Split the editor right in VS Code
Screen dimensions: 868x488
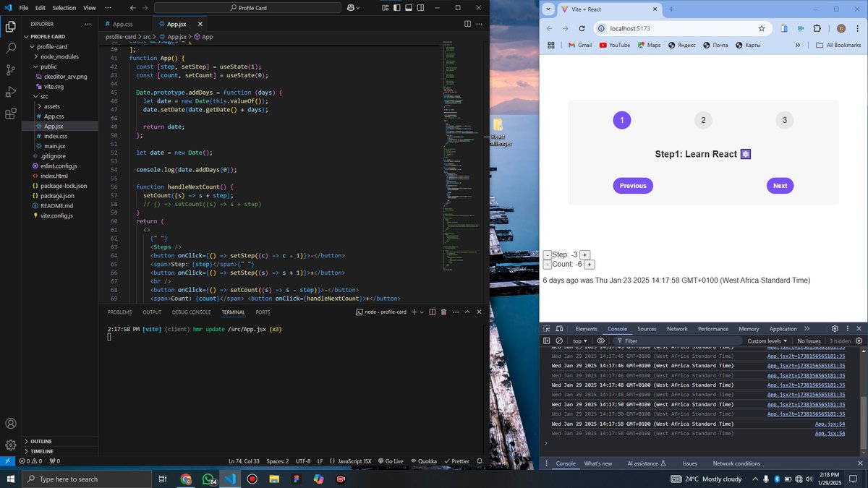[x=467, y=24]
